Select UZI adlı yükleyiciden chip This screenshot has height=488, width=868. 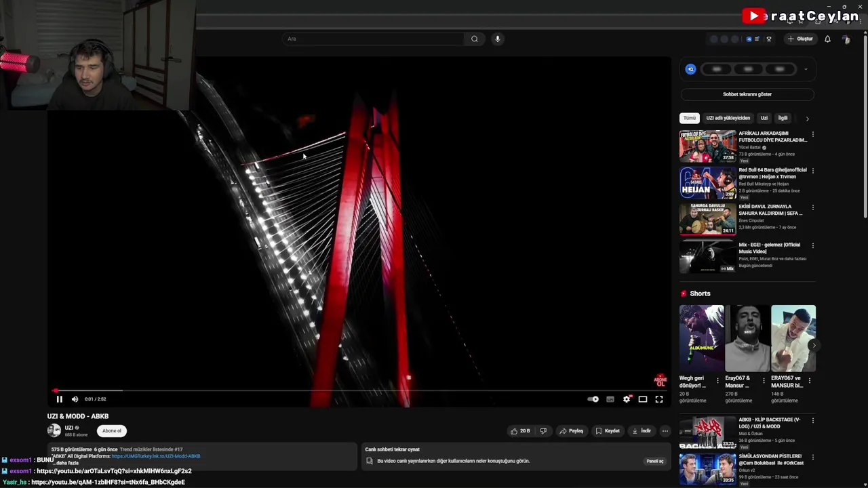(728, 118)
